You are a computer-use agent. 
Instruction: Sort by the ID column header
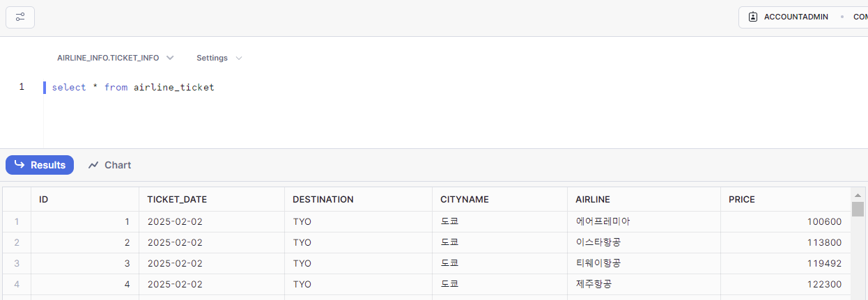[x=84, y=199]
